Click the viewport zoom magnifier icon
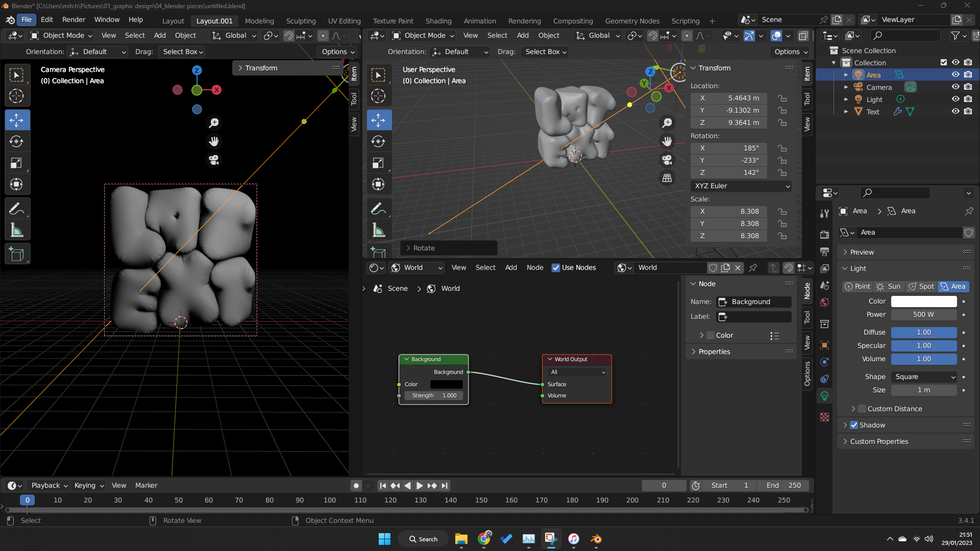980x551 pixels. 214,123
